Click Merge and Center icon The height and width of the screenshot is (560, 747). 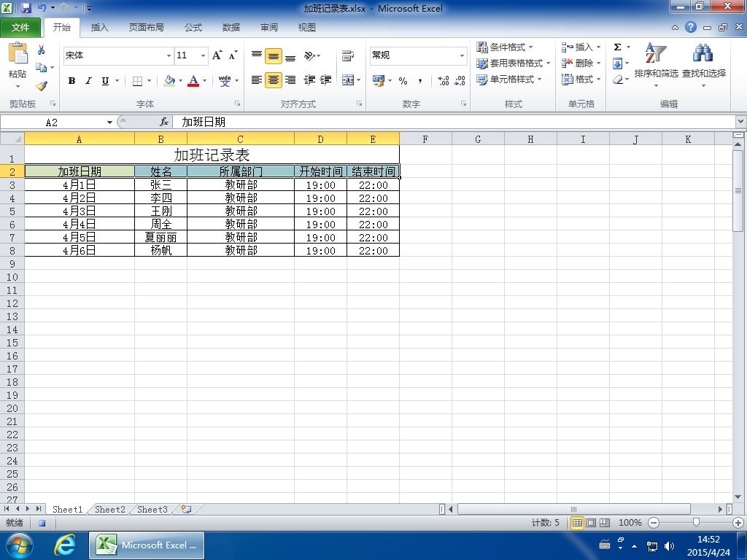(x=348, y=80)
